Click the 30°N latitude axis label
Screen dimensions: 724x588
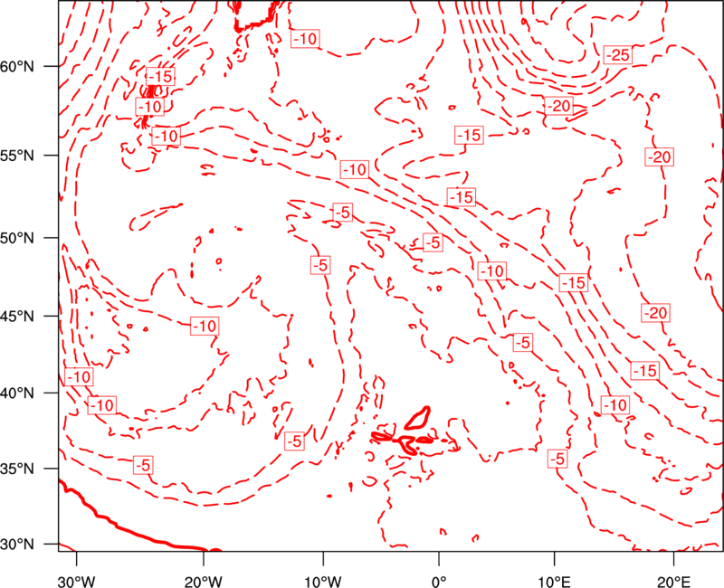click(17, 545)
